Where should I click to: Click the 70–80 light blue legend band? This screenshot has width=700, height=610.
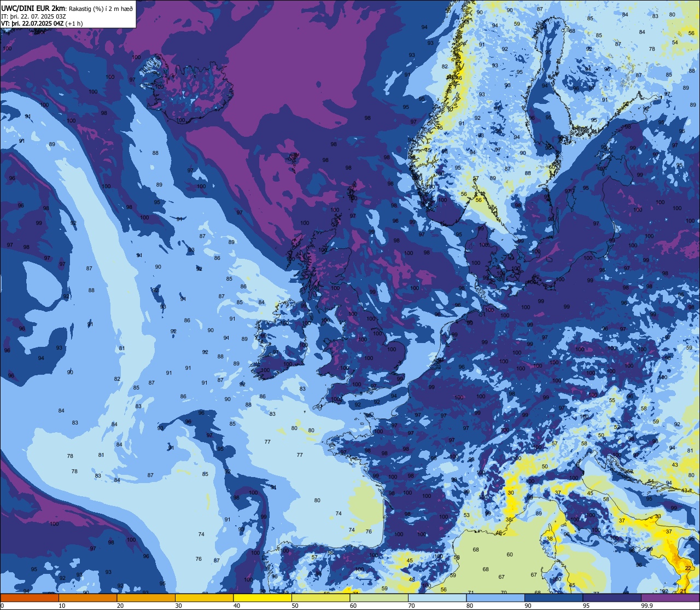(437, 598)
